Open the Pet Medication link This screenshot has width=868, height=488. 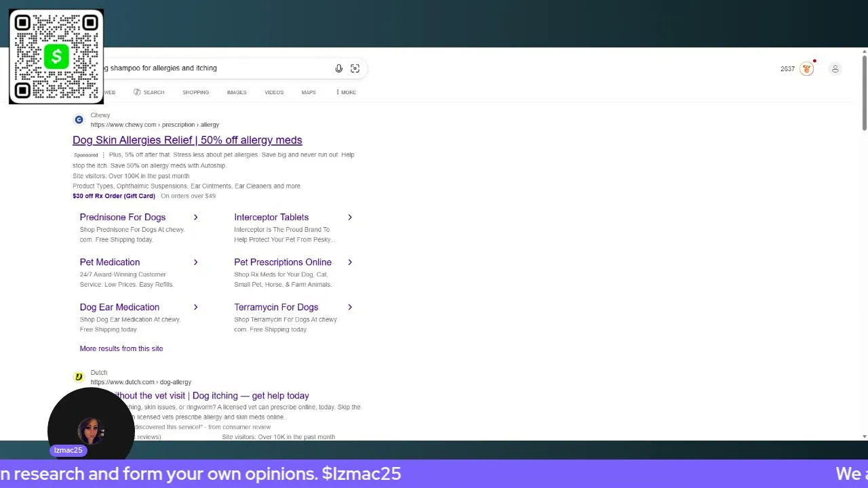(x=110, y=262)
